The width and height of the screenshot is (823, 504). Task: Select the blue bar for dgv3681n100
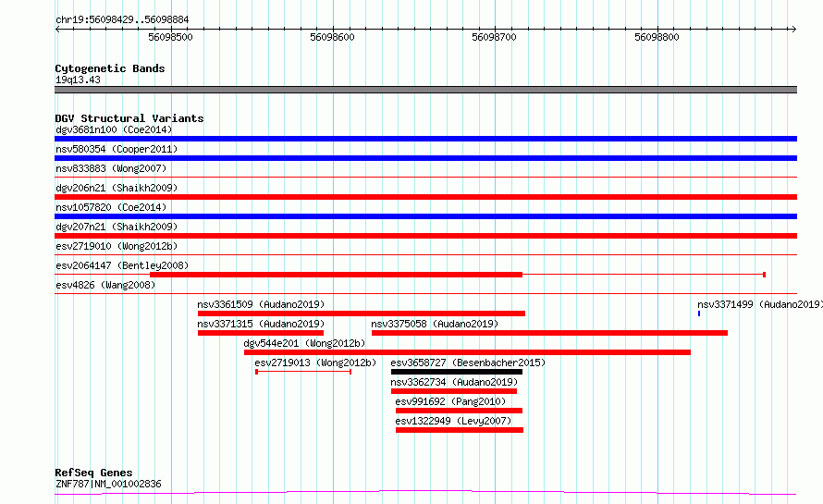[x=425, y=139]
